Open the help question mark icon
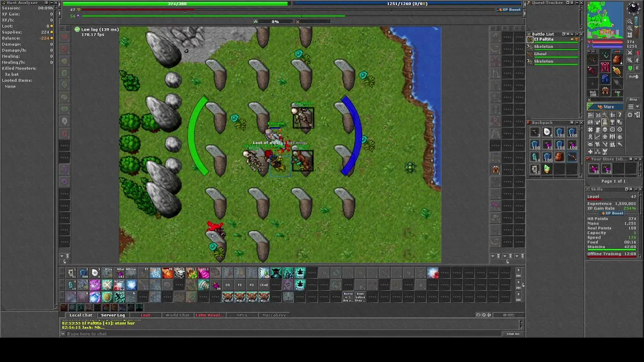Screen dimensions: 644x362 619,115
